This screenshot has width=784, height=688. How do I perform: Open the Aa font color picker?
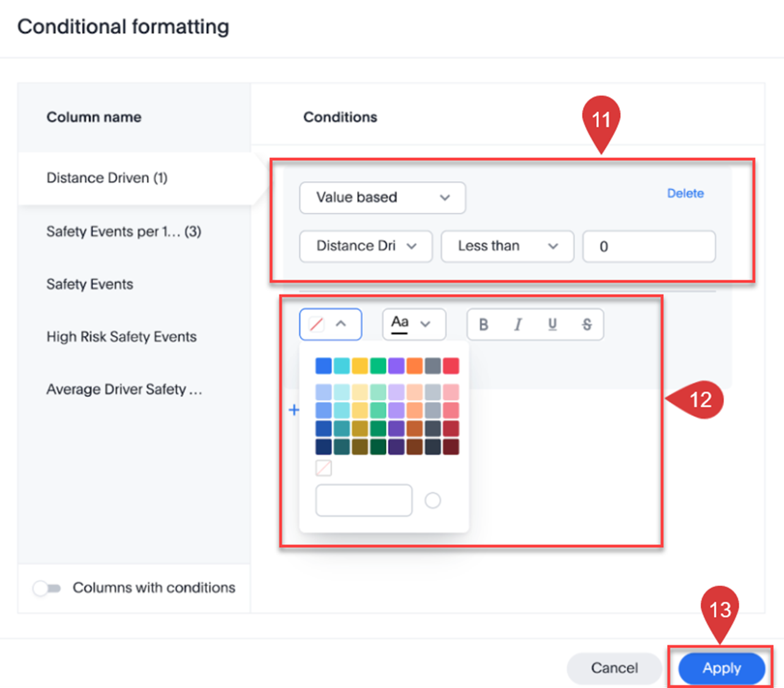pyautogui.click(x=413, y=324)
